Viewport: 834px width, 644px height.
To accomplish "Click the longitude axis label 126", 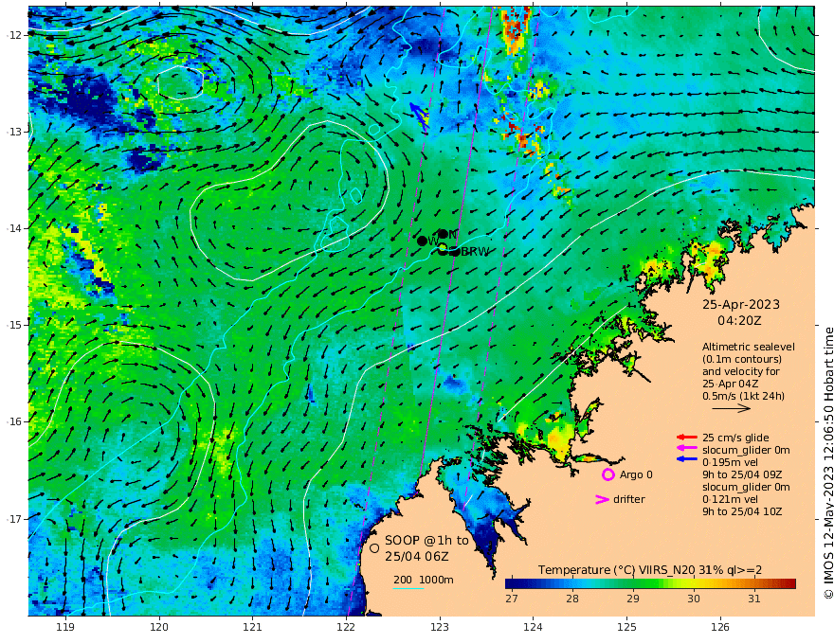I will [x=720, y=628].
